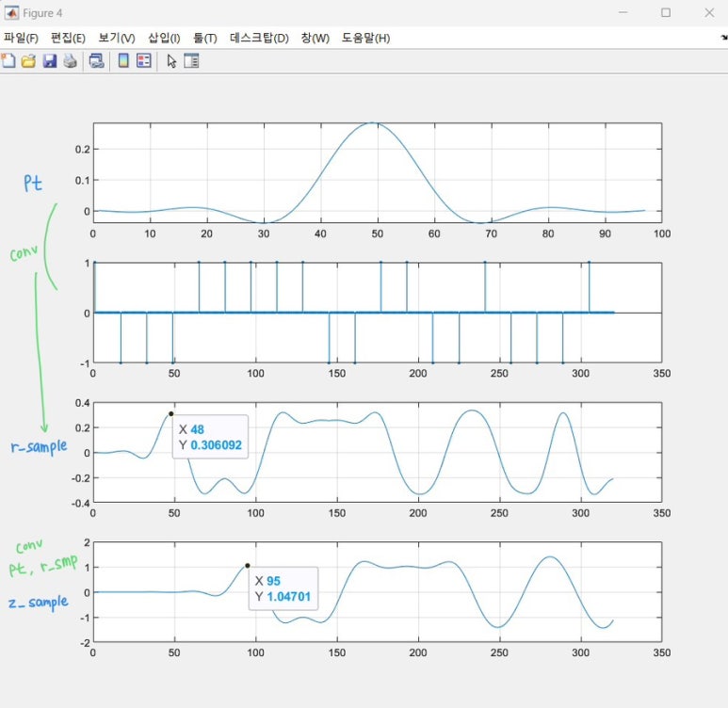The height and width of the screenshot is (708, 728).
Task: Open the 편집(E) menu
Action: [x=68, y=38]
